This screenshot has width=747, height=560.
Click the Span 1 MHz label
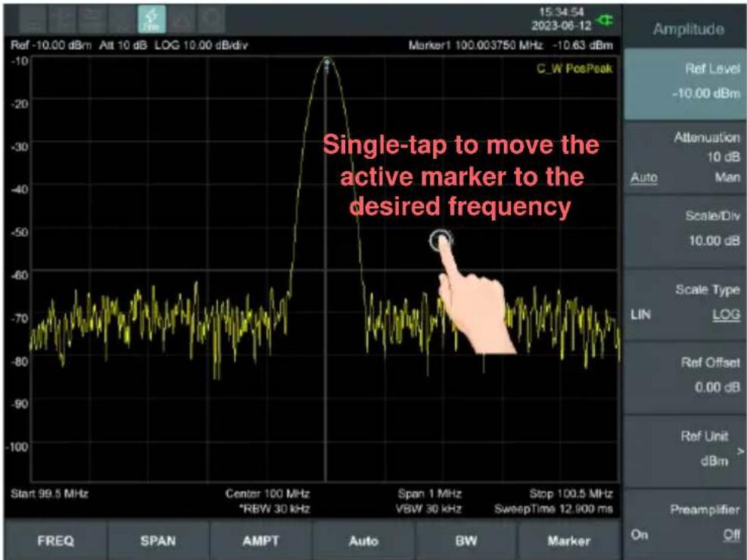click(x=430, y=493)
